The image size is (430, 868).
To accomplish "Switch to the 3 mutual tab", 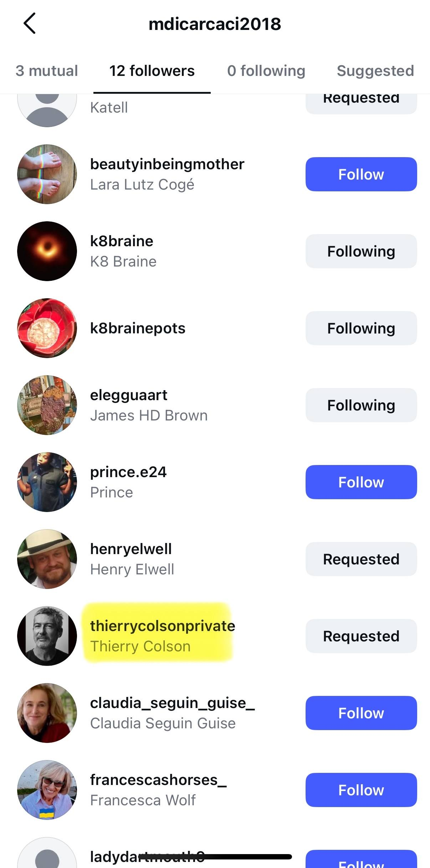I will click(x=47, y=71).
